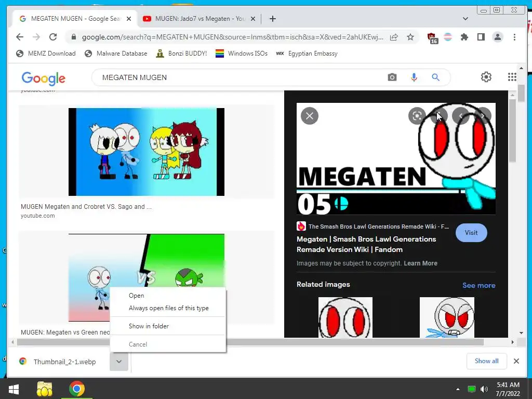Open the Extensions puzzle piece menu
The image size is (532, 399).
[464, 37]
